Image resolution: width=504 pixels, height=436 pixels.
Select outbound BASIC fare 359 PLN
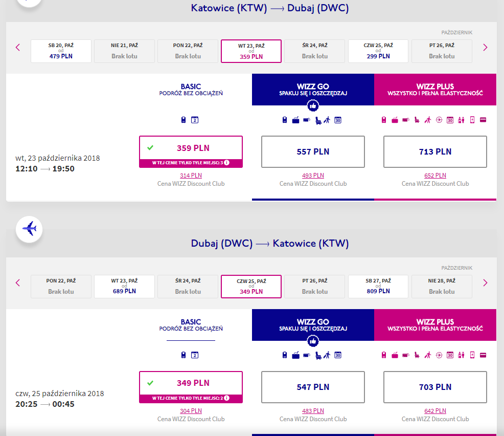click(x=191, y=151)
